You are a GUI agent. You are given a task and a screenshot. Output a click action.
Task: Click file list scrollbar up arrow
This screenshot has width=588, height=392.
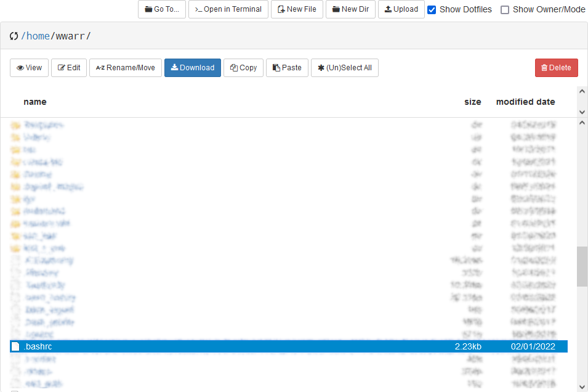point(582,123)
